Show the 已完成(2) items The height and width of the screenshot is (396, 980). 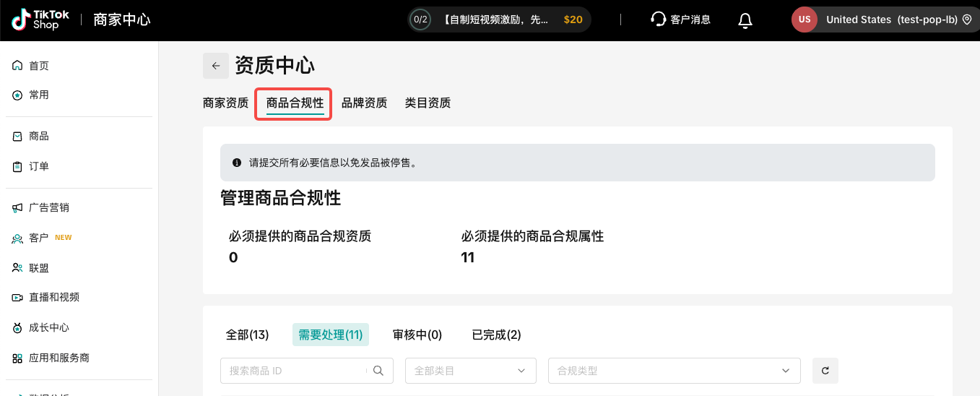point(496,335)
